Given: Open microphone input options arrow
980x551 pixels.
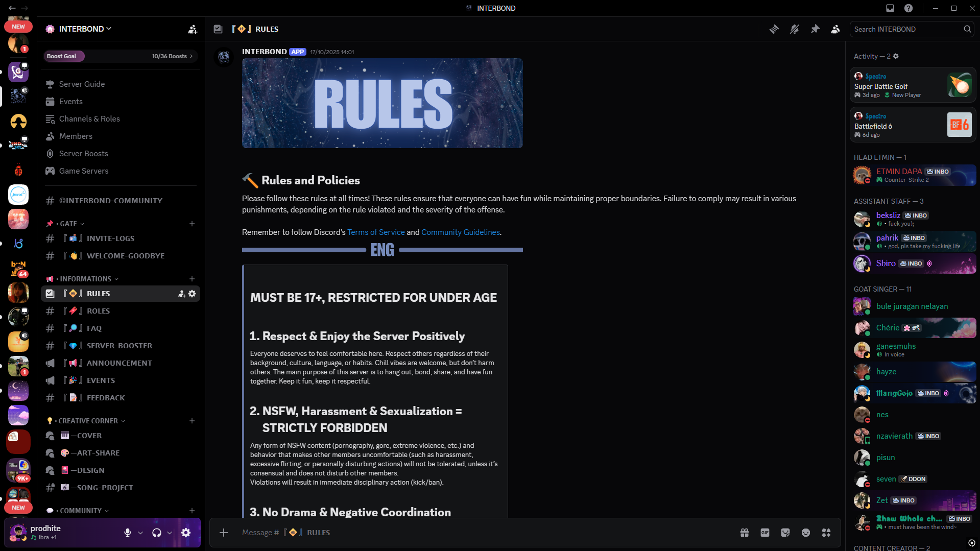Looking at the screenshot, I should (140, 533).
